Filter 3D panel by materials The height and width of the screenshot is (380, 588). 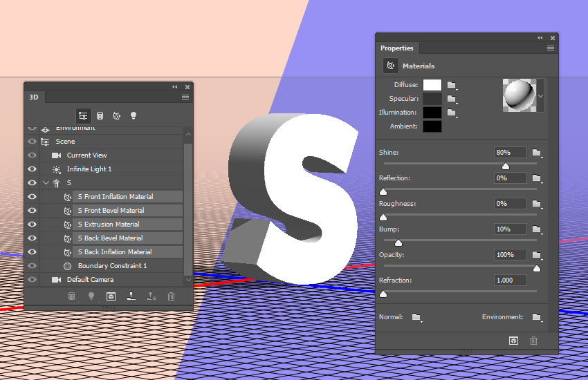[x=116, y=116]
